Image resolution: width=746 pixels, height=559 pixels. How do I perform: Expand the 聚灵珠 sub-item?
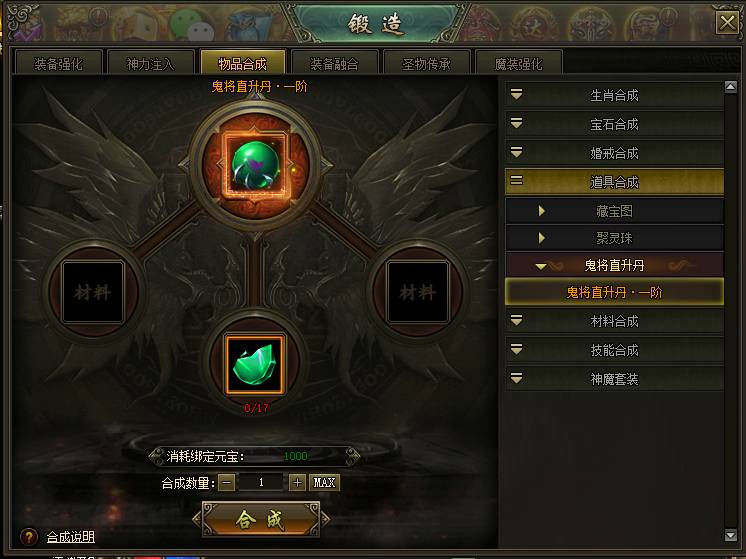(x=614, y=238)
